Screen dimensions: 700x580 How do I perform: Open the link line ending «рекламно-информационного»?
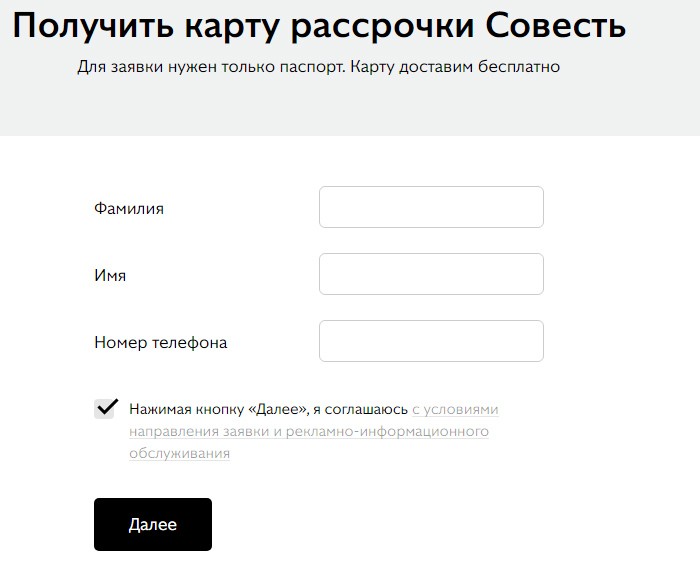[308, 431]
